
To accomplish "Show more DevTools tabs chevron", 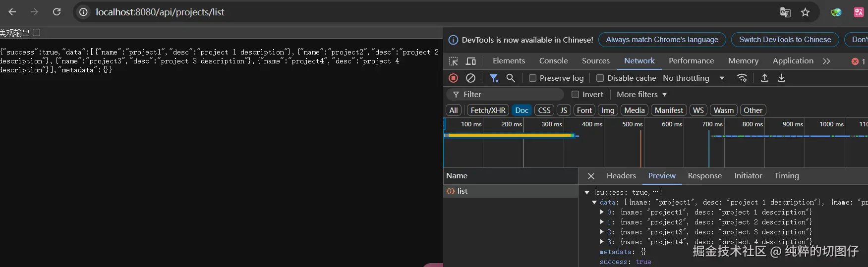I will point(826,61).
